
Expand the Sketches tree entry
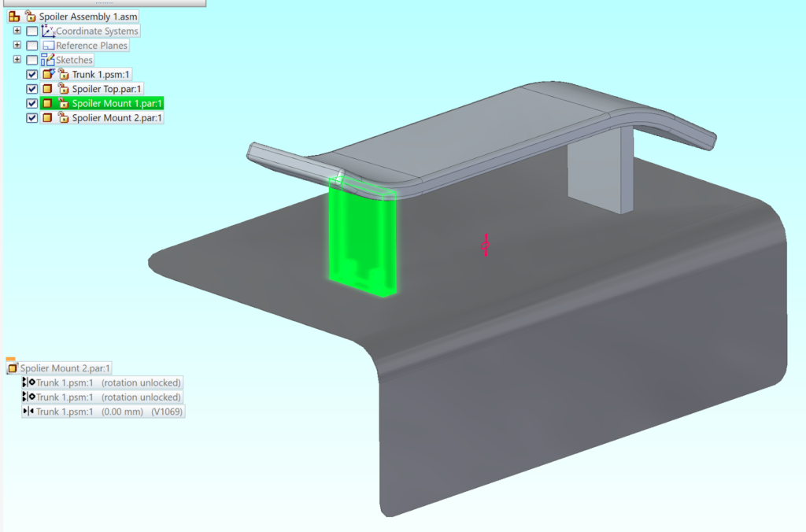coord(17,59)
